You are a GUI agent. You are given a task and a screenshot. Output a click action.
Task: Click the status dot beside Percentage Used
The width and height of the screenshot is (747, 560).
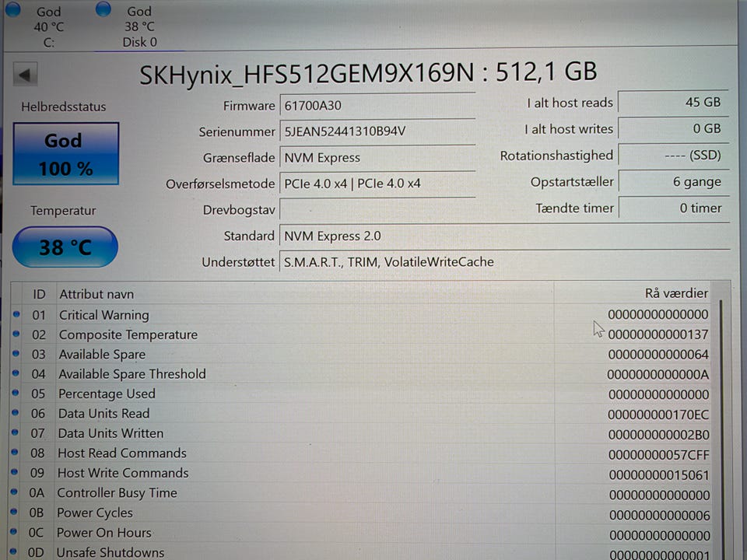pyautogui.click(x=16, y=393)
